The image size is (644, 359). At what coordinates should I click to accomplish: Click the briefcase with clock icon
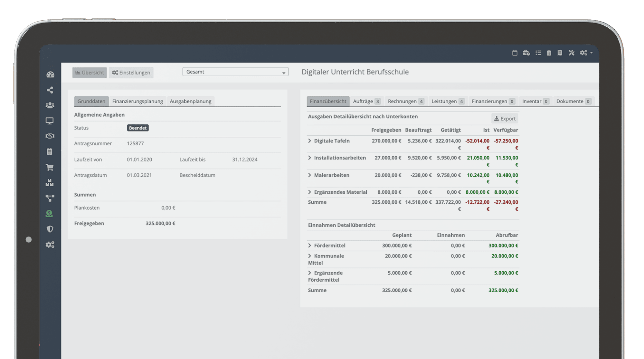tap(526, 53)
